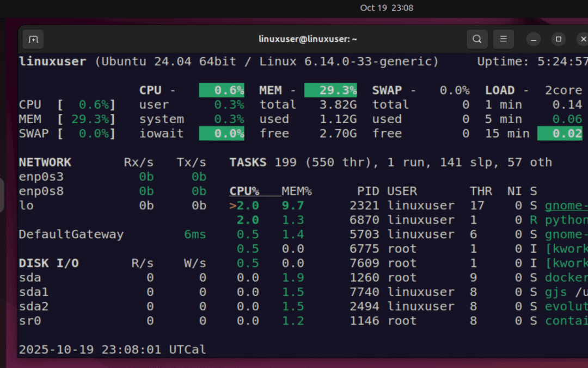
Task: Click the Oct 19 23:08 clock
Action: pyautogui.click(x=387, y=8)
